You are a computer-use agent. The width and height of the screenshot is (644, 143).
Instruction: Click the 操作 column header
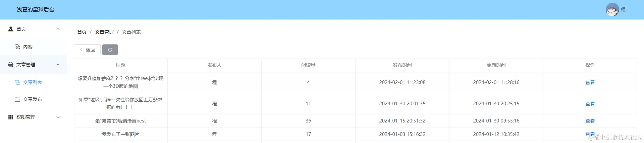(590, 65)
